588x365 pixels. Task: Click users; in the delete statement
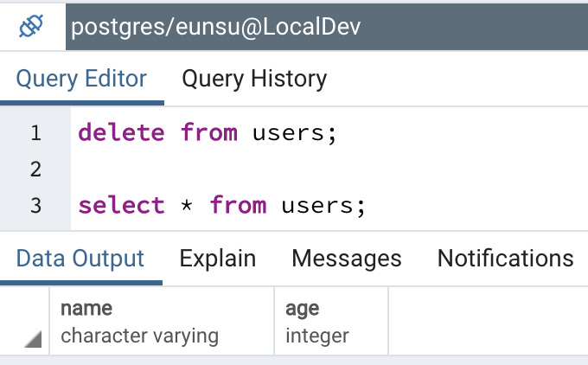295,134
